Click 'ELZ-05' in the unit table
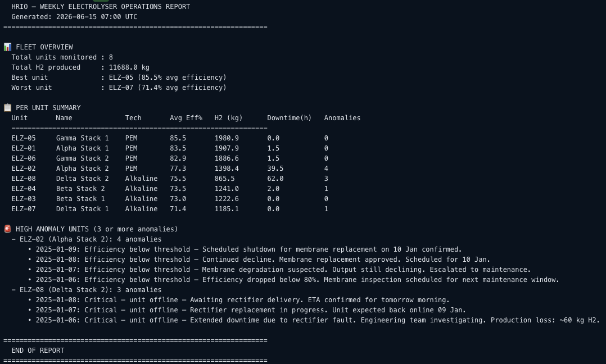The image size is (606, 364). pos(24,138)
